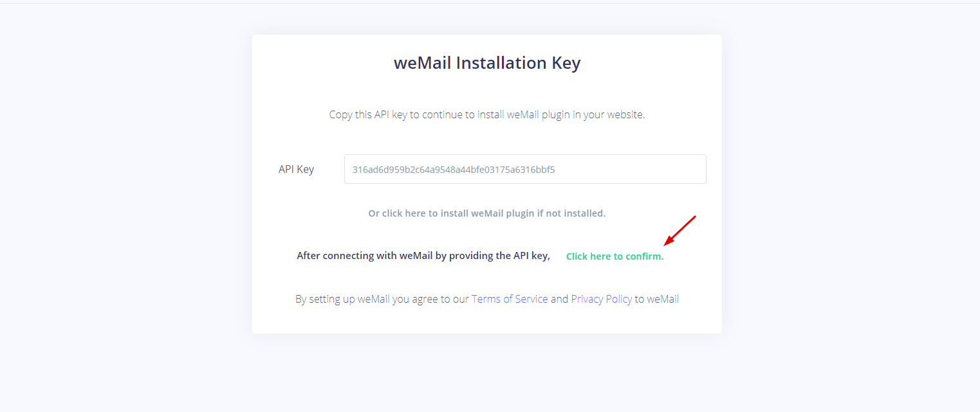Click the API Key label

point(297,168)
